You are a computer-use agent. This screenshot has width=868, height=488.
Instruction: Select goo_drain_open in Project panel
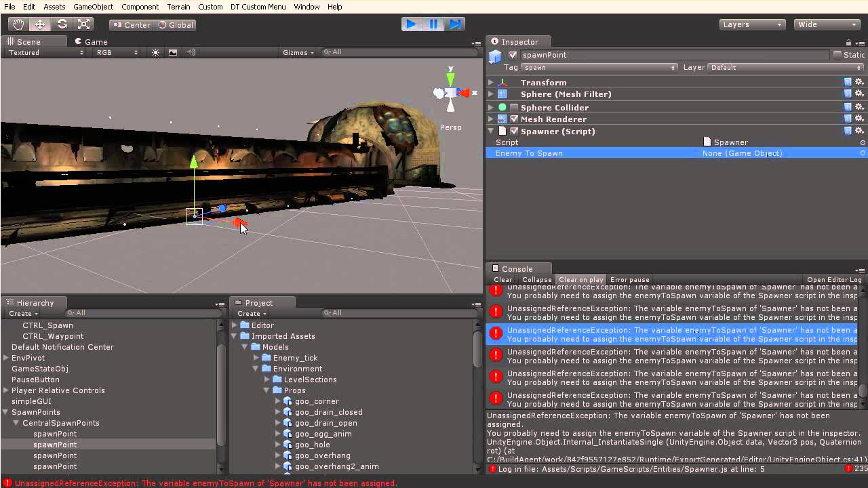(326, 423)
